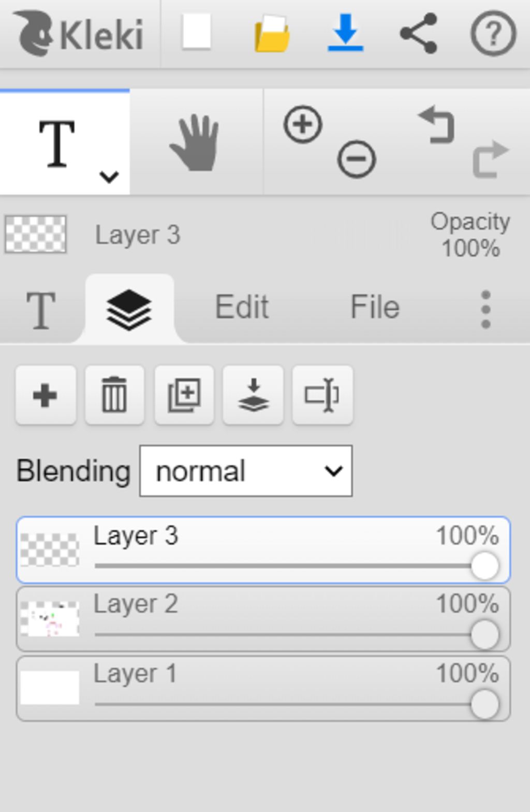Open the Blending mode dropdown
Image resolution: width=530 pixels, height=812 pixels.
pos(246,471)
